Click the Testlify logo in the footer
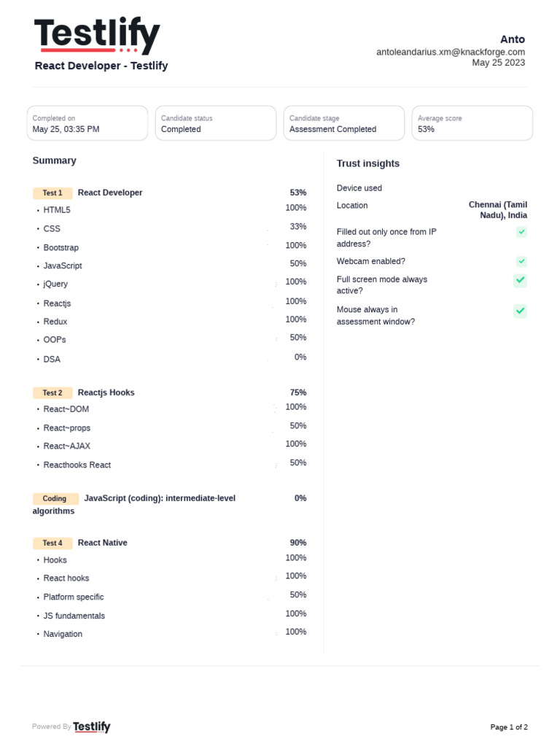Viewport: 560px width, 747px height. coord(92,727)
